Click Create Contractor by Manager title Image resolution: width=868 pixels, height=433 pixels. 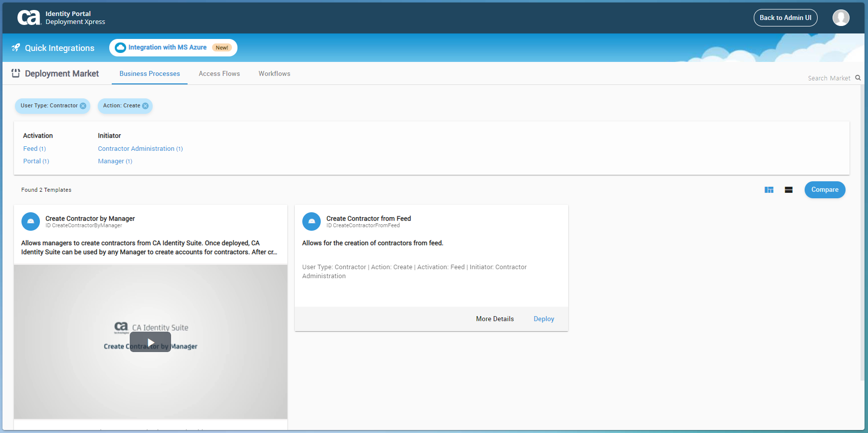coord(90,218)
